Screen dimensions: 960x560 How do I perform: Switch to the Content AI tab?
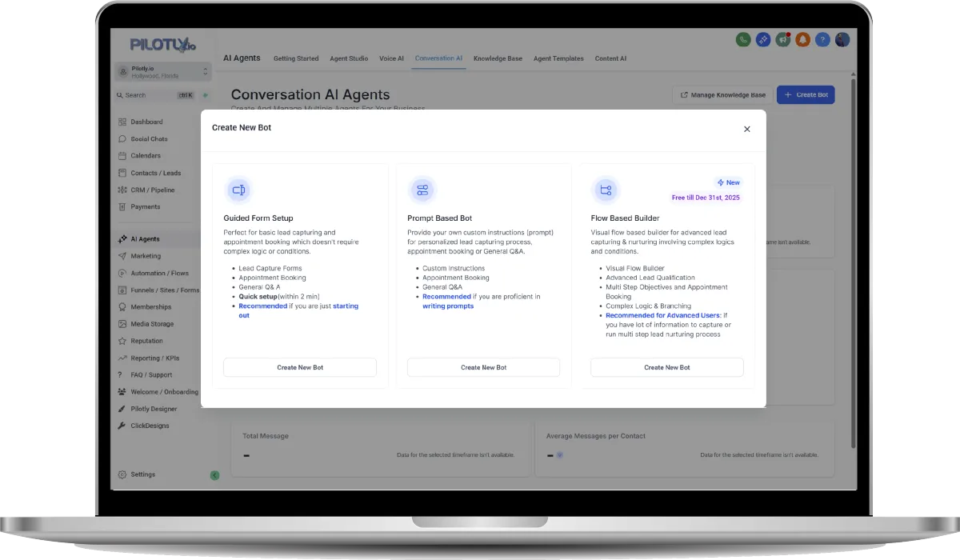(x=610, y=58)
